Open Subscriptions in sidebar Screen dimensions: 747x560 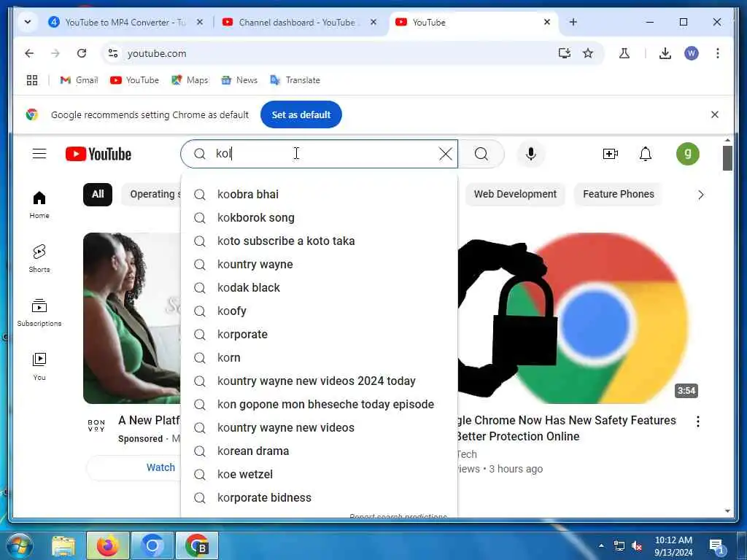pos(39,312)
